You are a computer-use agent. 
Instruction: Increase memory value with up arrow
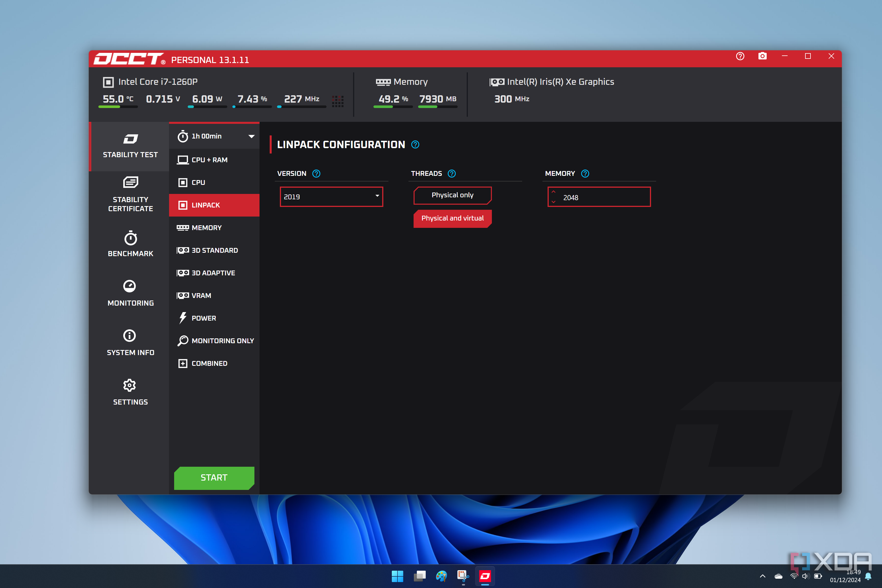tap(554, 192)
